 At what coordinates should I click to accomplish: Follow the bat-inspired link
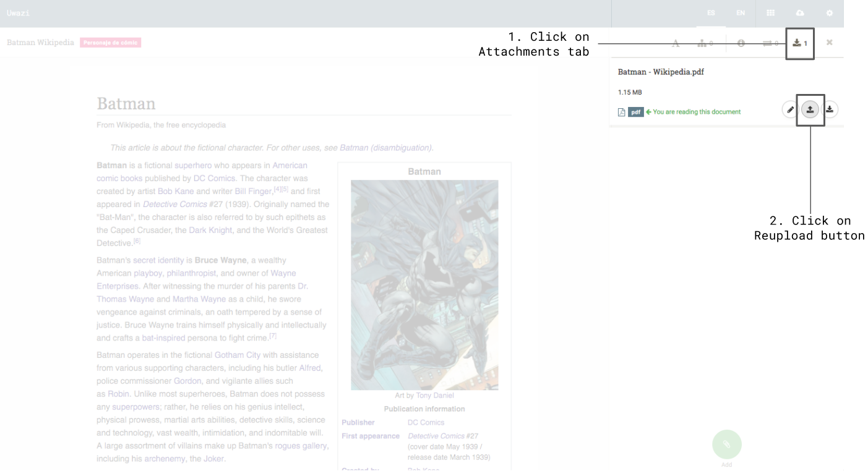(164, 338)
